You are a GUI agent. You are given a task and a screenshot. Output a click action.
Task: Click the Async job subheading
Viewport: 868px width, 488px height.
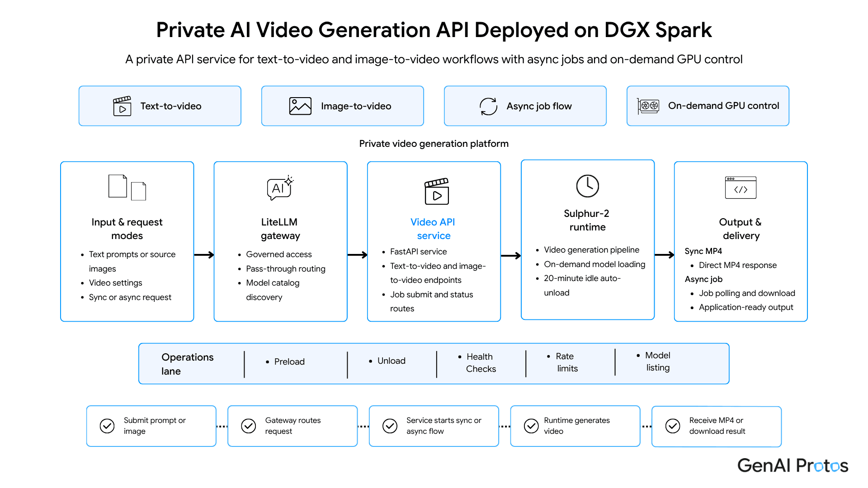pyautogui.click(x=703, y=279)
